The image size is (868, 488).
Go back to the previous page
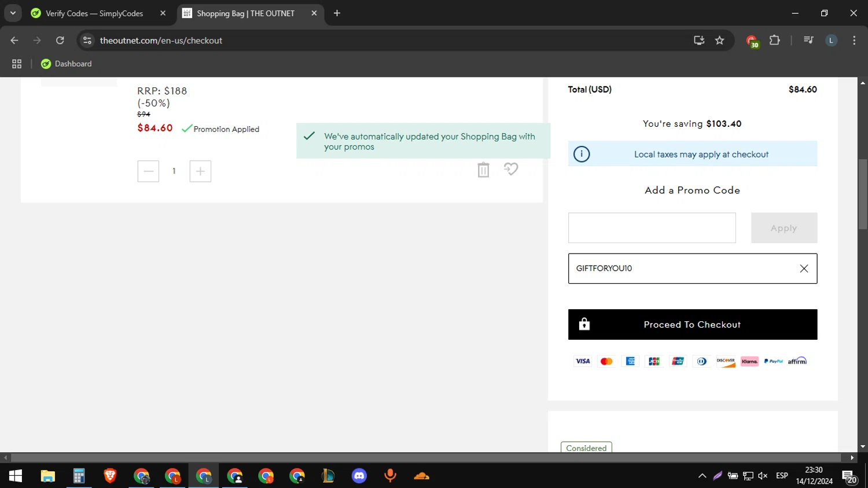click(x=14, y=41)
